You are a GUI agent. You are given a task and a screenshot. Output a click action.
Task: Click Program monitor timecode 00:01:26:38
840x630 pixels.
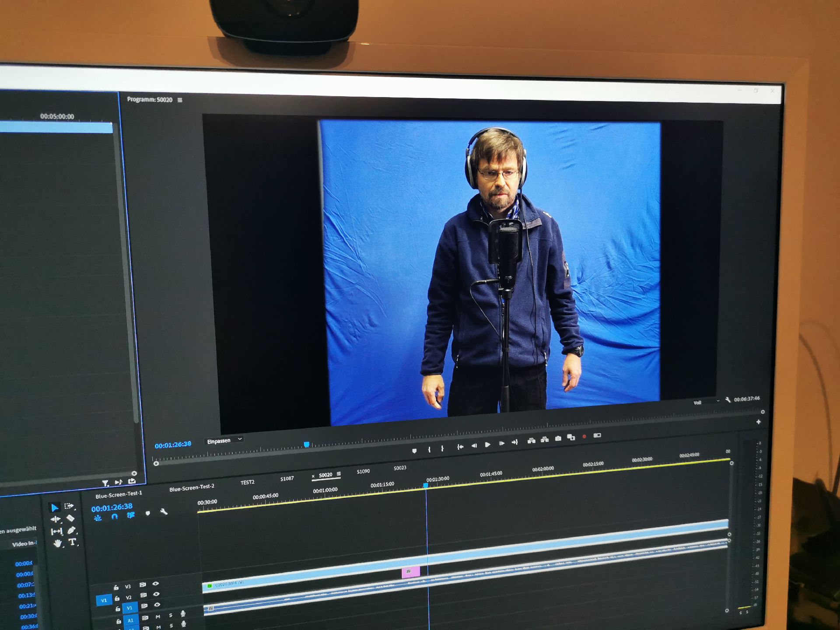(173, 445)
